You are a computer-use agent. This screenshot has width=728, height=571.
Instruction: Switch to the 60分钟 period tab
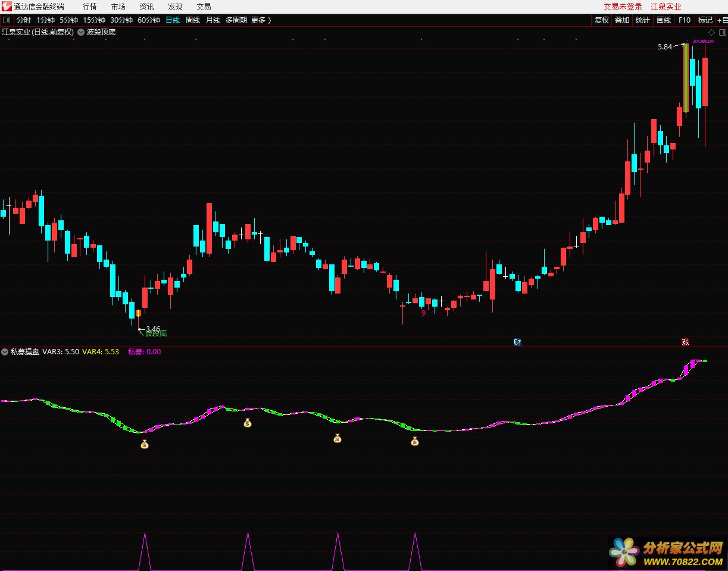pos(149,20)
